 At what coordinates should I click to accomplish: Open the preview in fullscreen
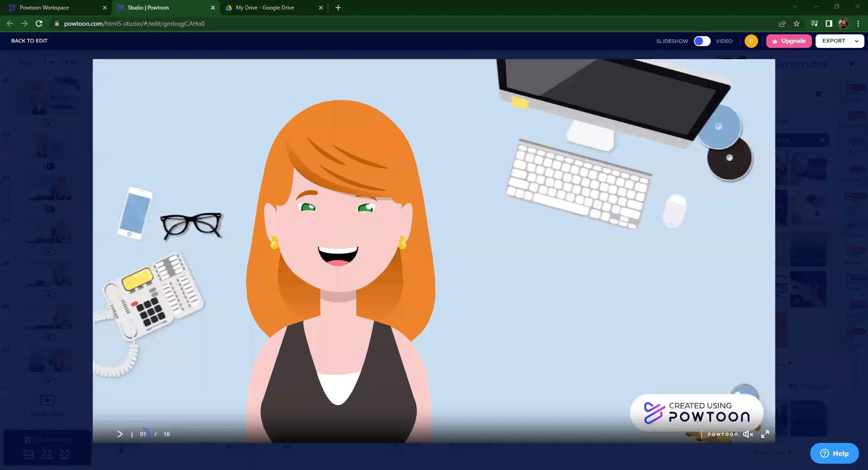tap(765, 434)
